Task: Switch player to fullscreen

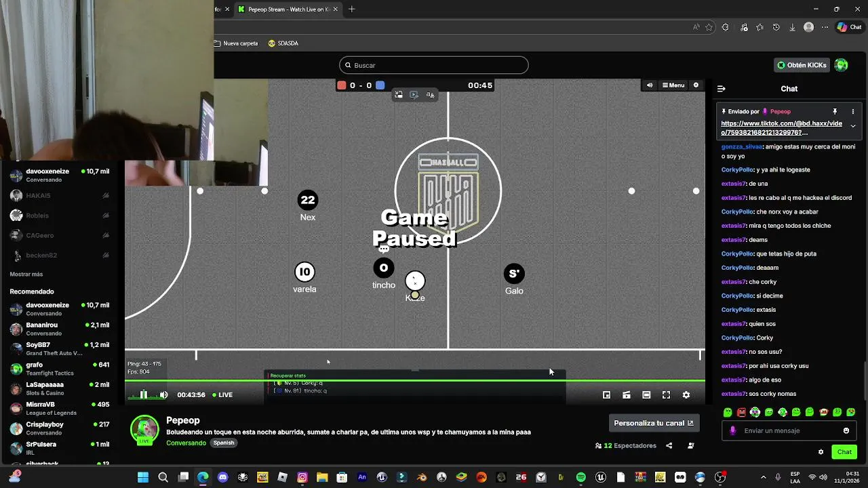Action: pos(666,394)
